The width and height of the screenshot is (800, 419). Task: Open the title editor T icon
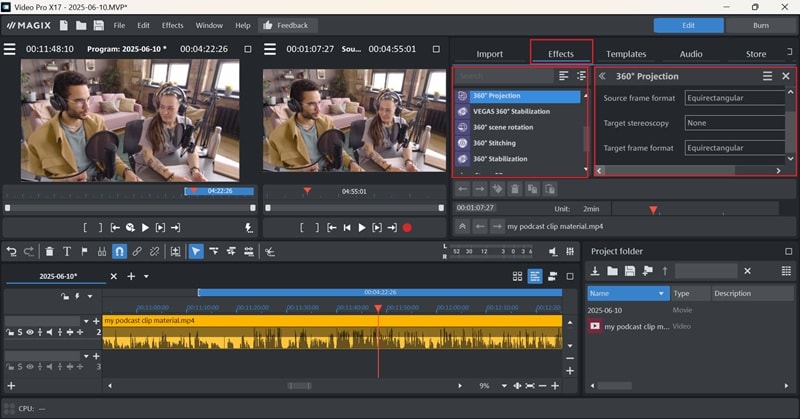(x=67, y=251)
